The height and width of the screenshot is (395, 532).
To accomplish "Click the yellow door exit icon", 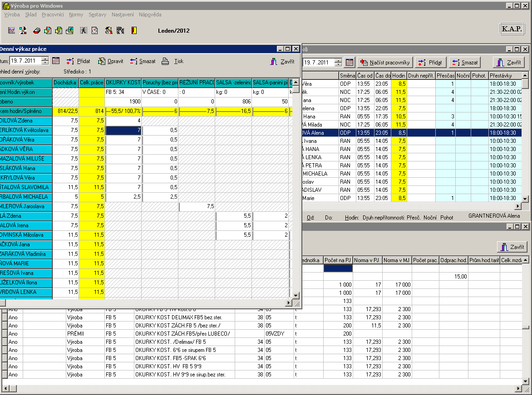I will click(x=134, y=30).
